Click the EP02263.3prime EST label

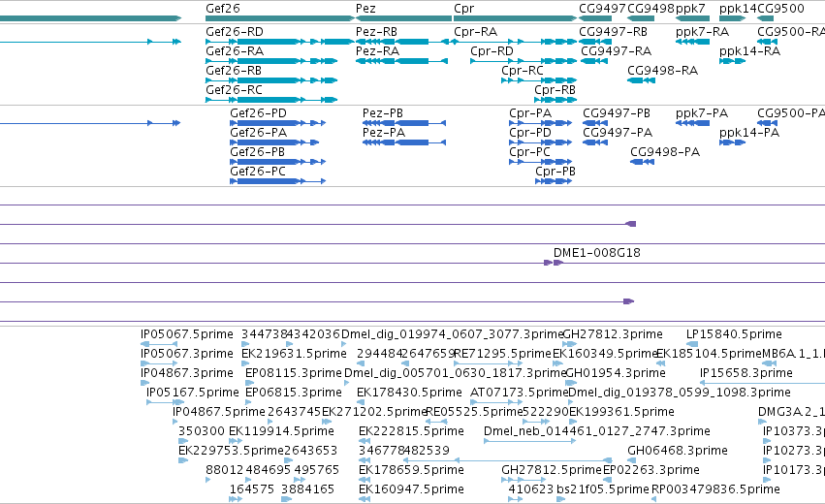click(x=650, y=470)
